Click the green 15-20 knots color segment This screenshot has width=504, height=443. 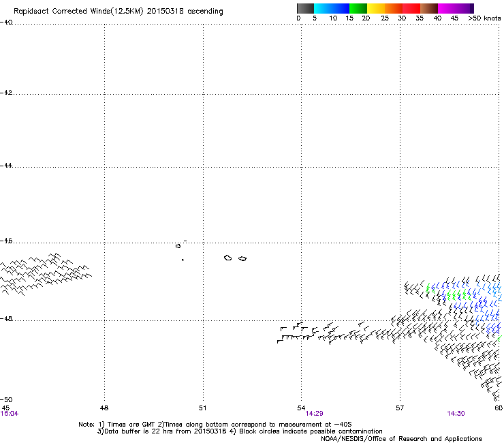pyautogui.click(x=358, y=8)
